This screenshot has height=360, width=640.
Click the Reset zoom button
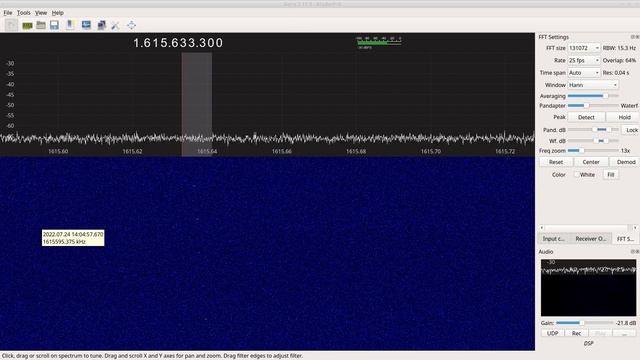556,162
